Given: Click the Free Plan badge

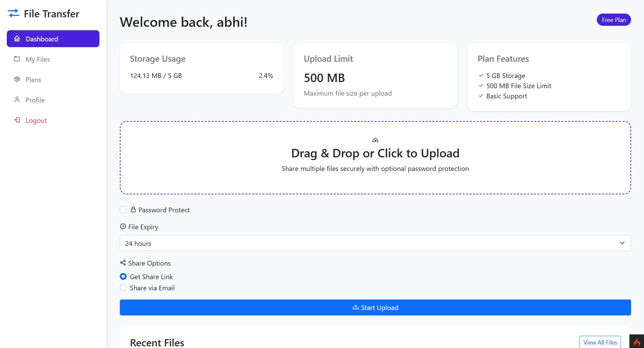Looking at the screenshot, I should (613, 20).
